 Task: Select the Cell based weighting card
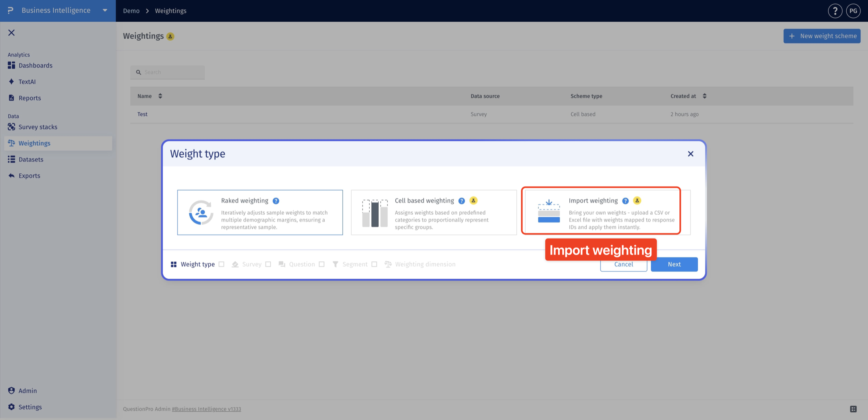434,212
